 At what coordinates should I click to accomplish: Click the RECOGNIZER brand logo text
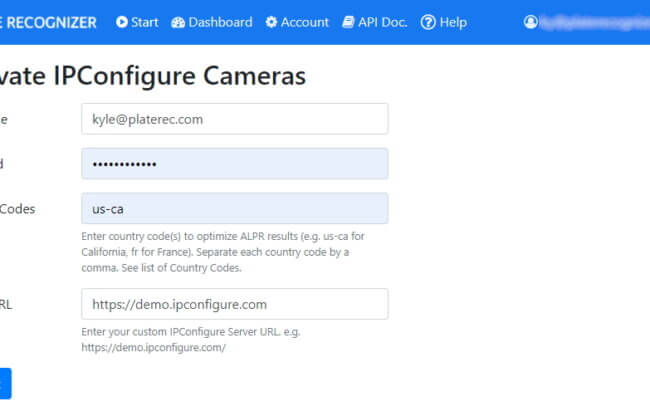pyautogui.click(x=48, y=22)
